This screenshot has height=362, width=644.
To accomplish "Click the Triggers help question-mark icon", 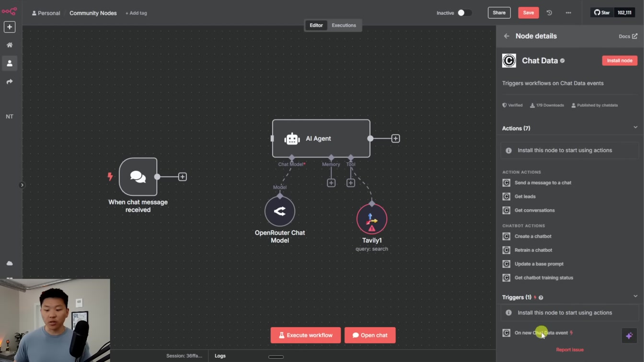I will pos(541,298).
